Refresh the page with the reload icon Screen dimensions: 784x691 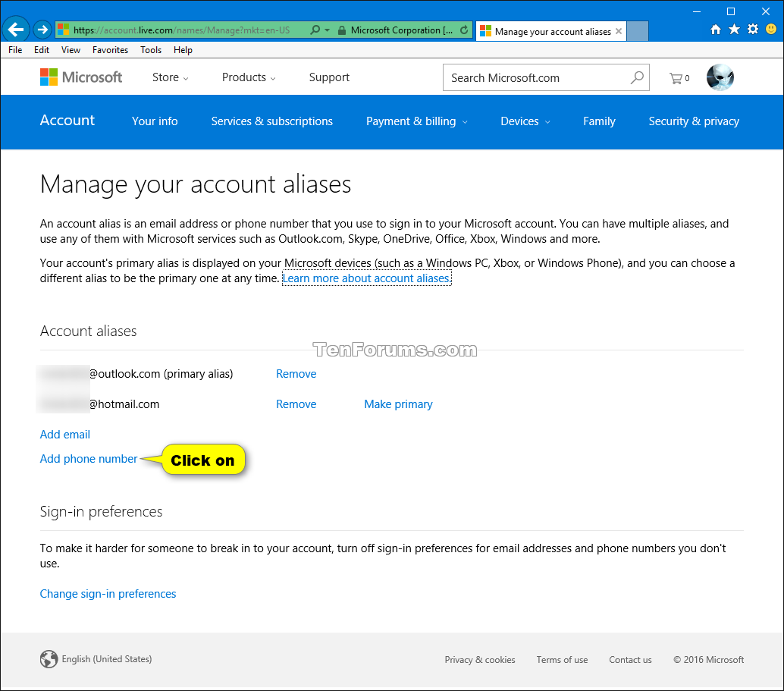pyautogui.click(x=464, y=30)
